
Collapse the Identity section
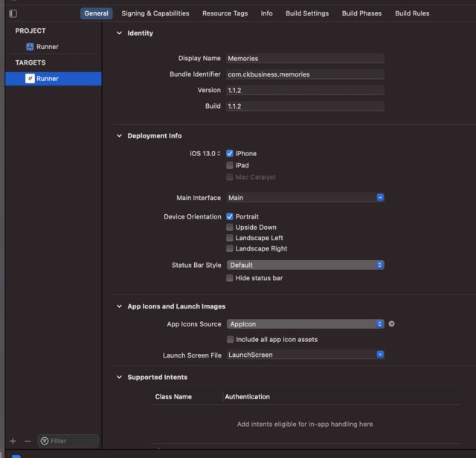119,33
